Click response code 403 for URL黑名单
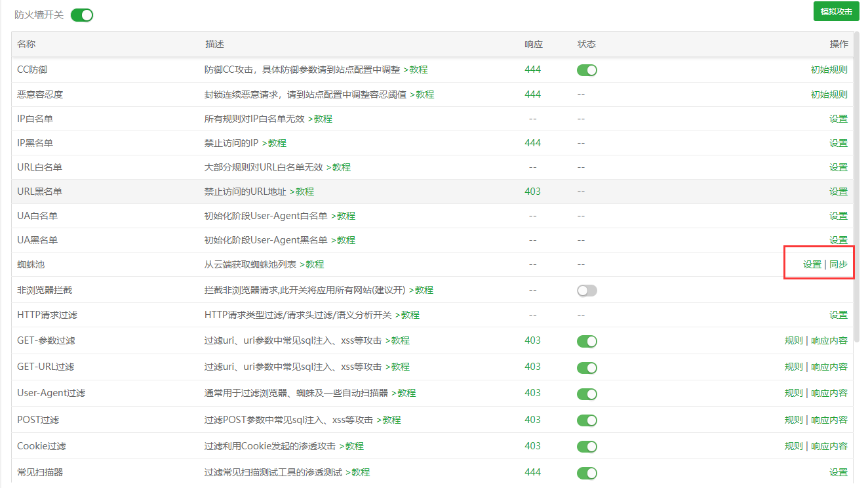Viewport: 868px width, 488px height. pos(533,192)
